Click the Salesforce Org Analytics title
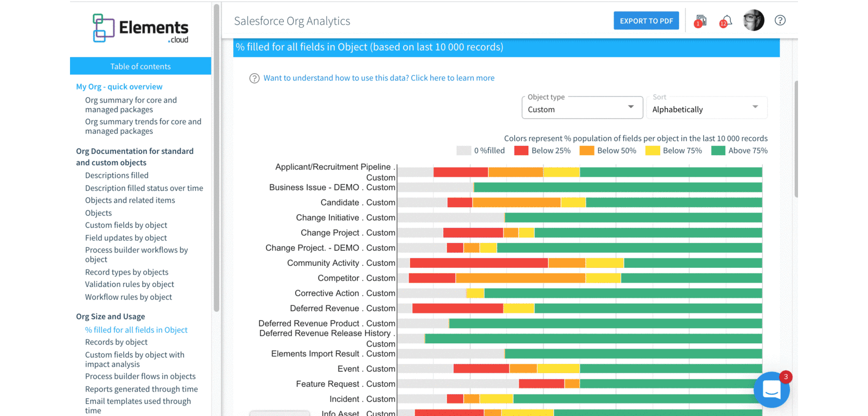Image resolution: width=868 pixels, height=416 pixels. pyautogui.click(x=292, y=21)
